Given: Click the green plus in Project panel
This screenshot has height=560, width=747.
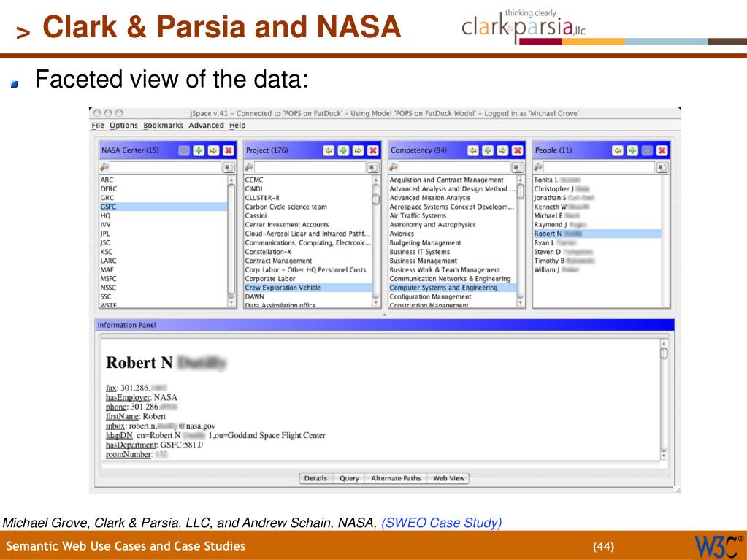Looking at the screenshot, I should pos(343,150).
